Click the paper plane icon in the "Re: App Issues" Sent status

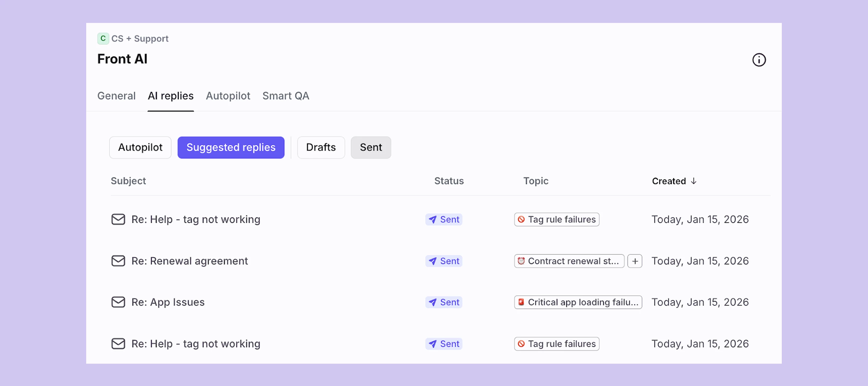[x=432, y=302]
